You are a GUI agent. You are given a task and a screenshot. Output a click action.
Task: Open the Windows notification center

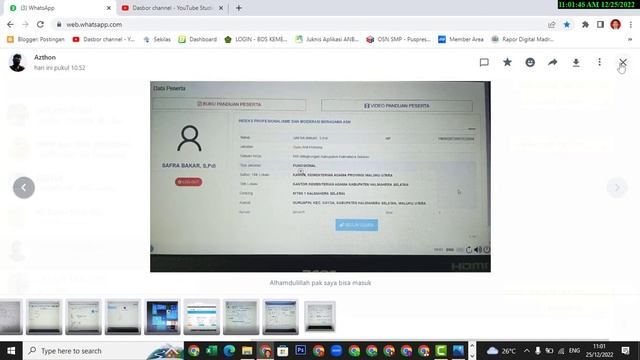[x=625, y=351]
